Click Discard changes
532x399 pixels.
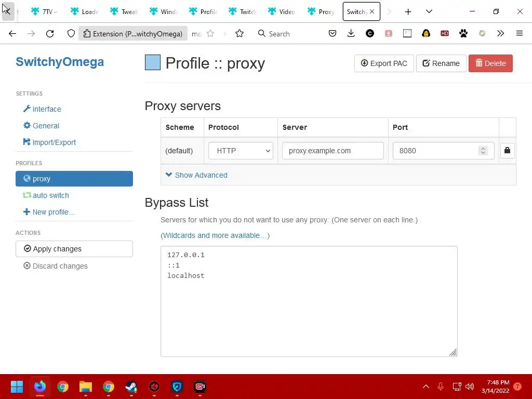(55, 266)
